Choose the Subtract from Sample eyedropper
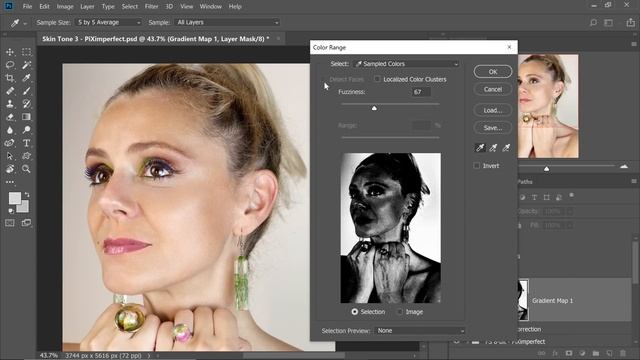Image resolution: width=640 pixels, height=360 pixels. coord(506,148)
